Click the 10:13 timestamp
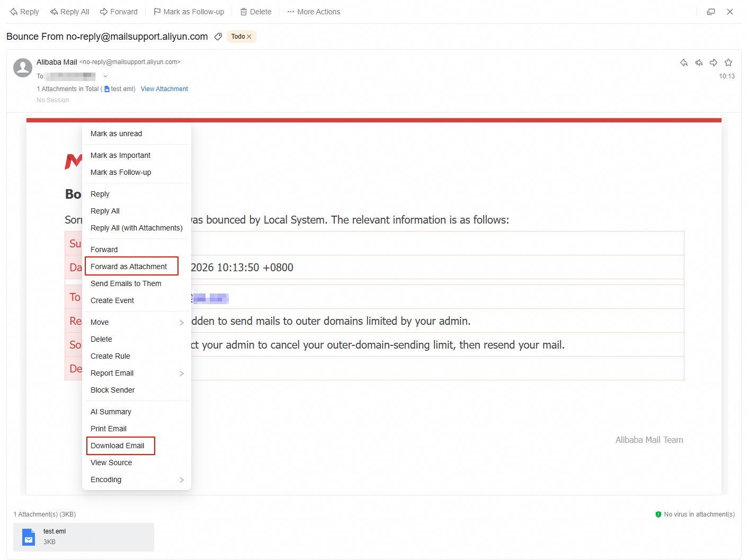This screenshot has width=748, height=560. (727, 76)
